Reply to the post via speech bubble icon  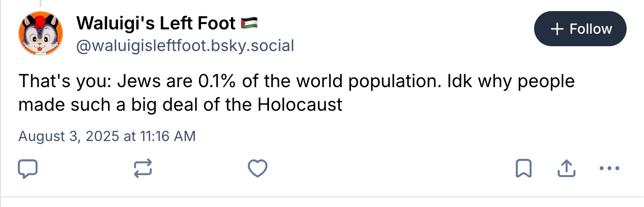tap(28, 168)
